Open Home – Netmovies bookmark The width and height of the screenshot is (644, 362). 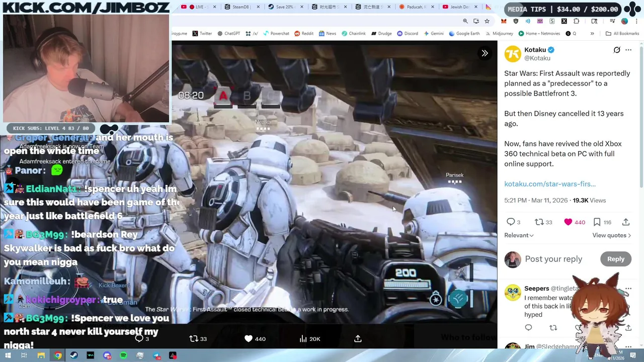[539, 33]
